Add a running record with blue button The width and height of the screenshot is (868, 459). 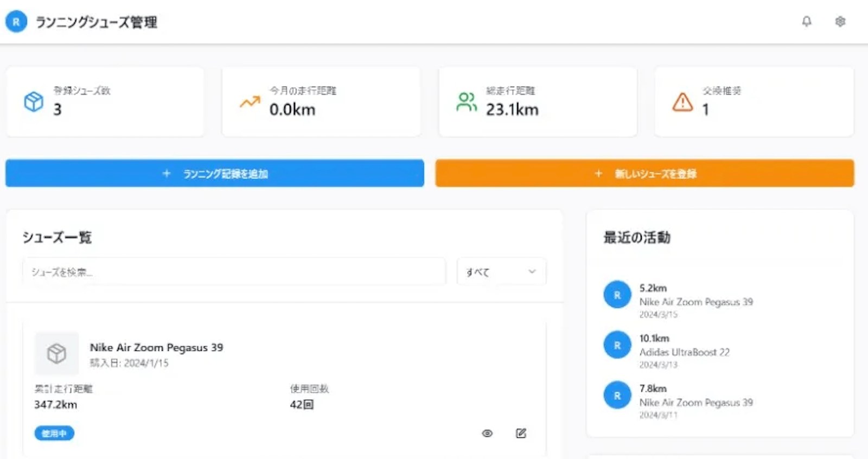pos(215,173)
